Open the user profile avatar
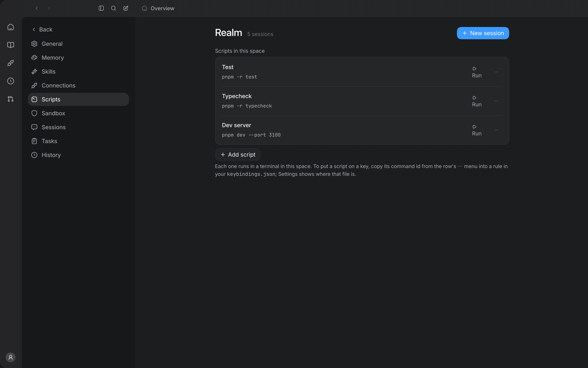 [x=10, y=357]
